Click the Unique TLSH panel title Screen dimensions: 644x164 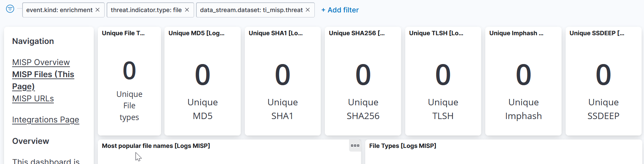436,33
